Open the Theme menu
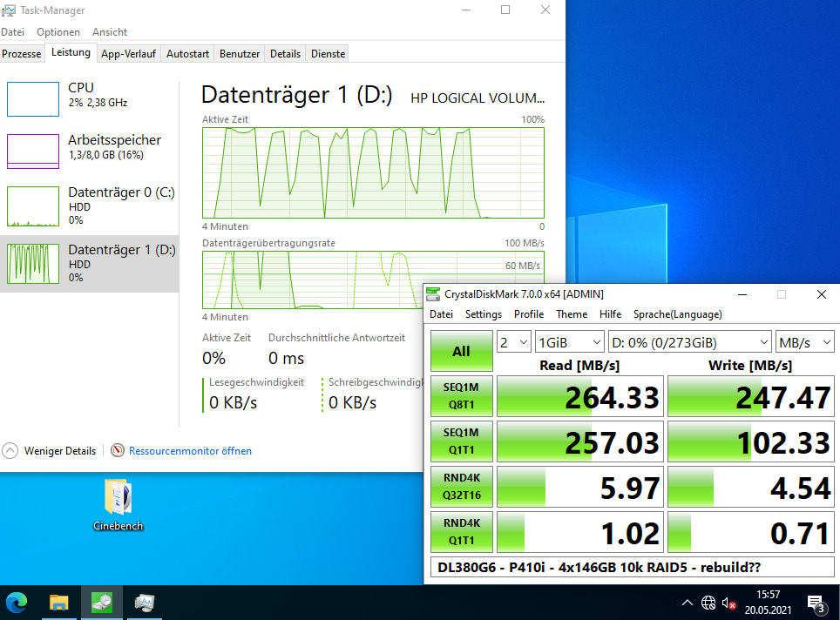Image resolution: width=840 pixels, height=620 pixels. pos(571,314)
